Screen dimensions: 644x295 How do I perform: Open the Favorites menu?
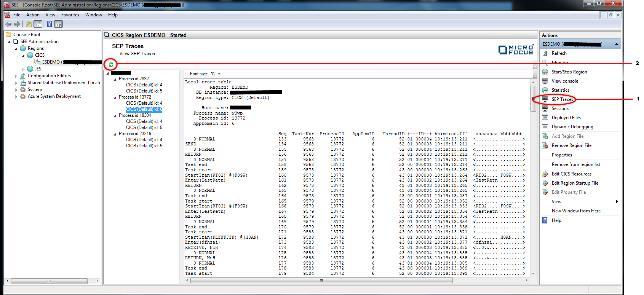[x=70, y=15]
